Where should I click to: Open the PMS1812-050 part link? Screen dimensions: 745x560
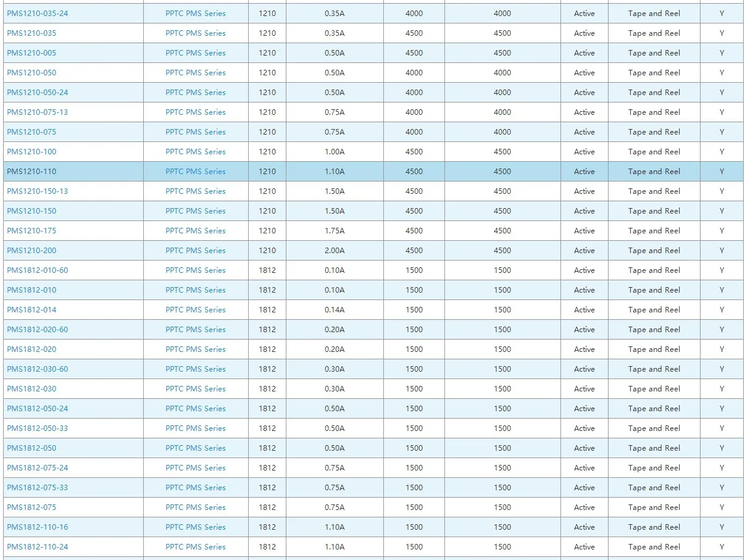[x=31, y=448]
